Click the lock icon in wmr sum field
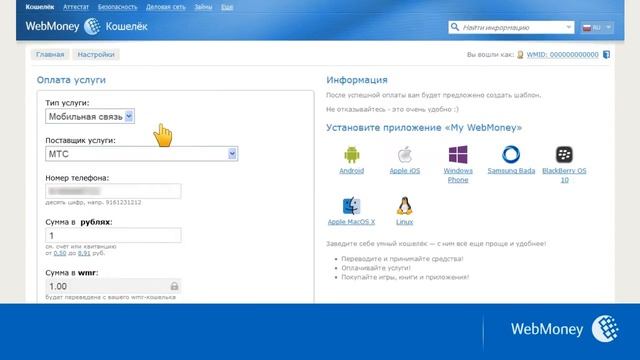This screenshot has width=640, height=360. click(174, 286)
